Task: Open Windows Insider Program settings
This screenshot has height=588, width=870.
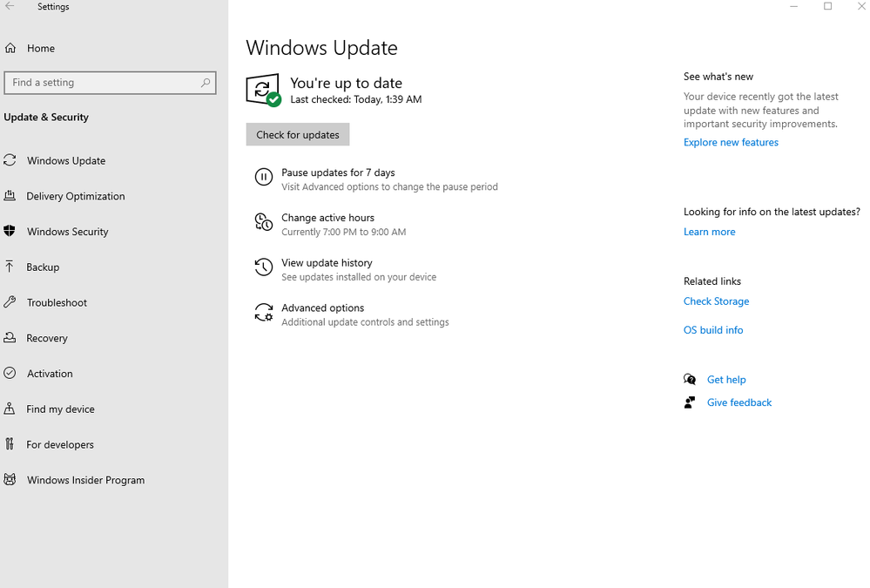Action: tap(86, 480)
